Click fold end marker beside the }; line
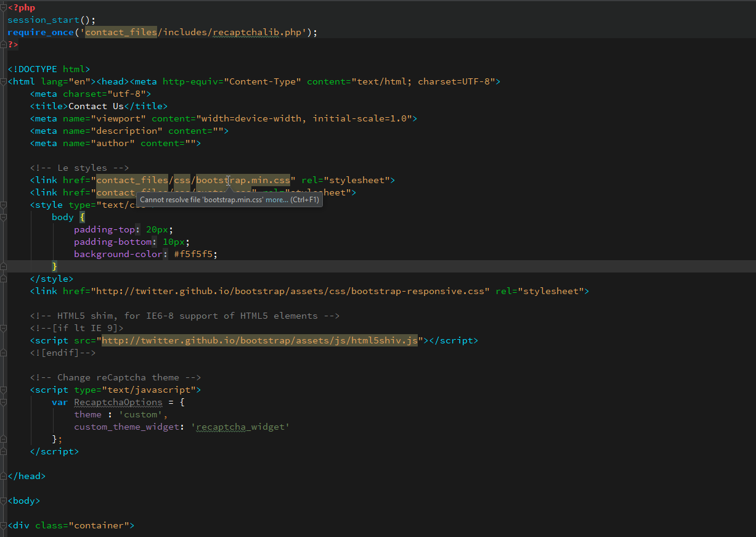This screenshot has width=756, height=537. [4, 439]
